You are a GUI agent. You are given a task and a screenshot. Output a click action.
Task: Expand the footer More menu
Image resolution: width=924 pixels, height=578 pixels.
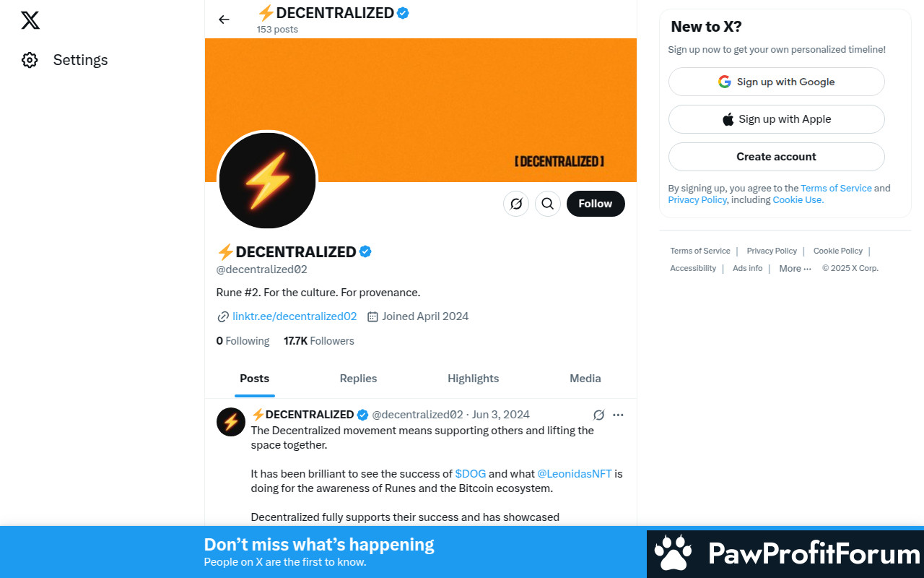pos(795,268)
